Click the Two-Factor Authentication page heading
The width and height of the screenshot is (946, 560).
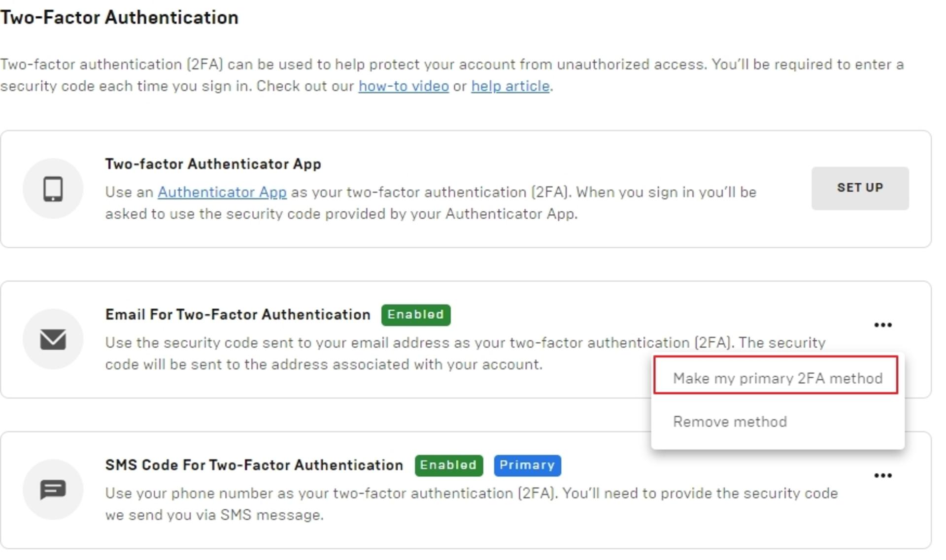click(119, 17)
